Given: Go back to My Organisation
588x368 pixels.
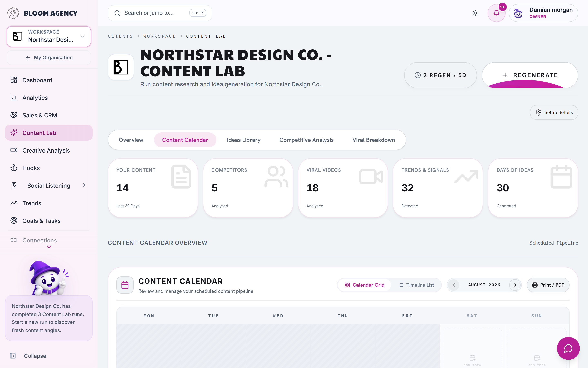Looking at the screenshot, I should [x=49, y=58].
